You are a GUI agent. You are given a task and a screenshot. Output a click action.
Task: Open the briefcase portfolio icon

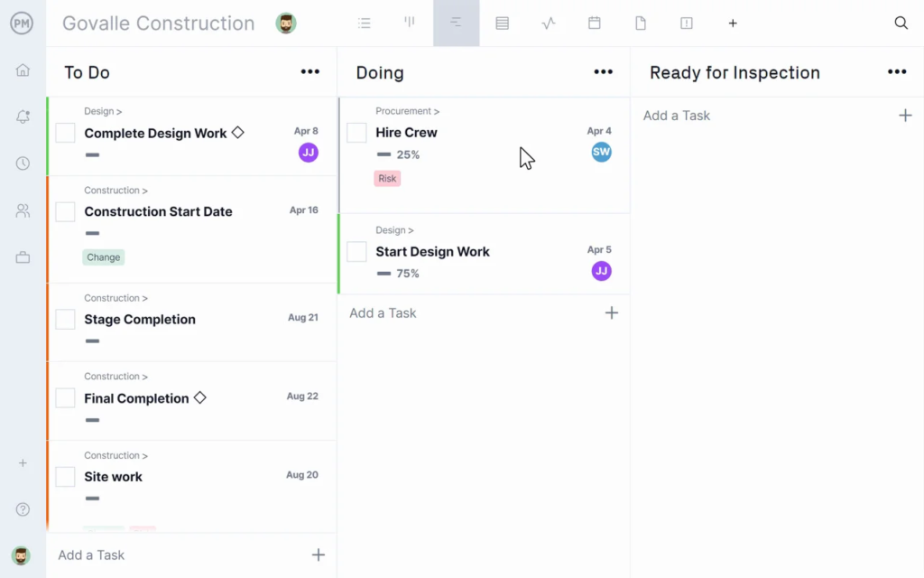[23, 257]
